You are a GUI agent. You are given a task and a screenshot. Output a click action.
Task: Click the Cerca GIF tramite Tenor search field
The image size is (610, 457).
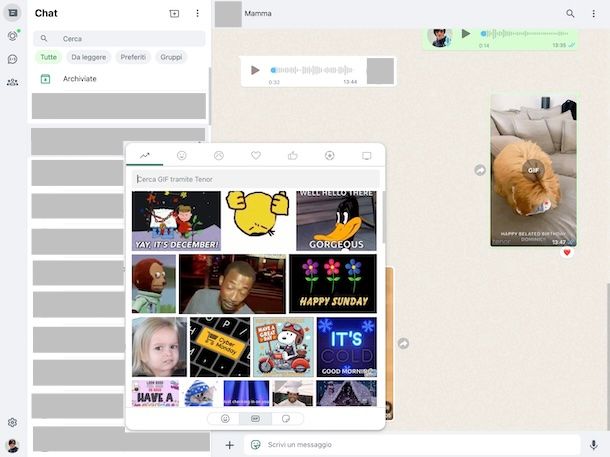tap(255, 179)
